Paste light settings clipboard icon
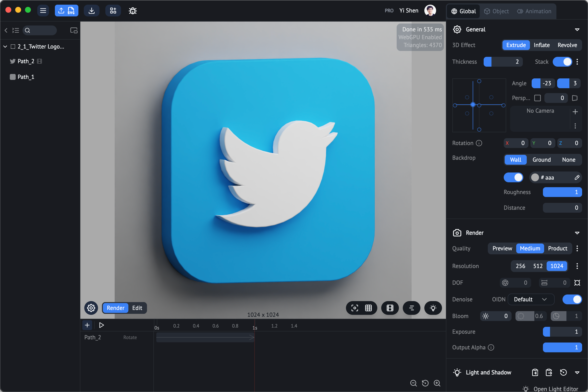The image size is (588, 392). [x=535, y=372]
